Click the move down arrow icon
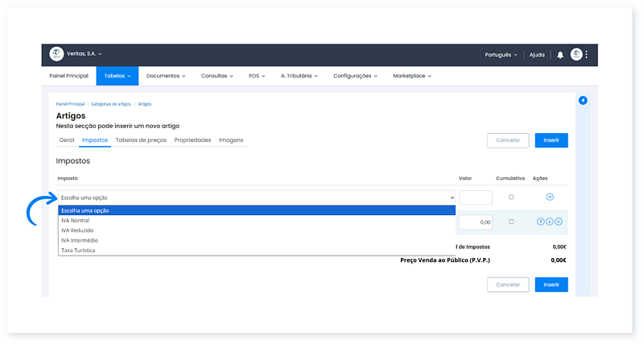Image resolution: width=644 pixels, height=345 pixels. pos(550,222)
